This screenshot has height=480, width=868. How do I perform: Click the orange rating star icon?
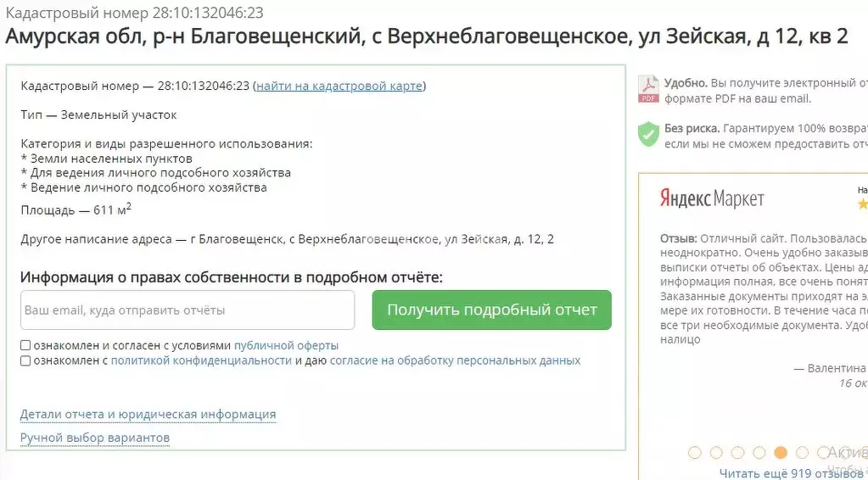pos(863,204)
